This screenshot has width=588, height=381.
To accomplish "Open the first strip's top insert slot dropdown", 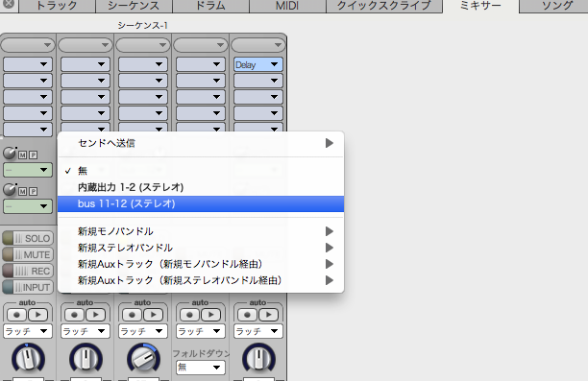I will tap(27, 64).
